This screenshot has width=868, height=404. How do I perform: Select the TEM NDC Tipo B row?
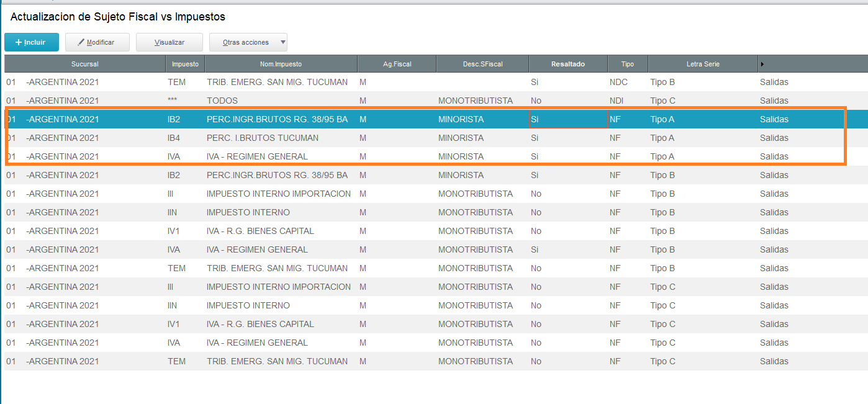(x=436, y=82)
